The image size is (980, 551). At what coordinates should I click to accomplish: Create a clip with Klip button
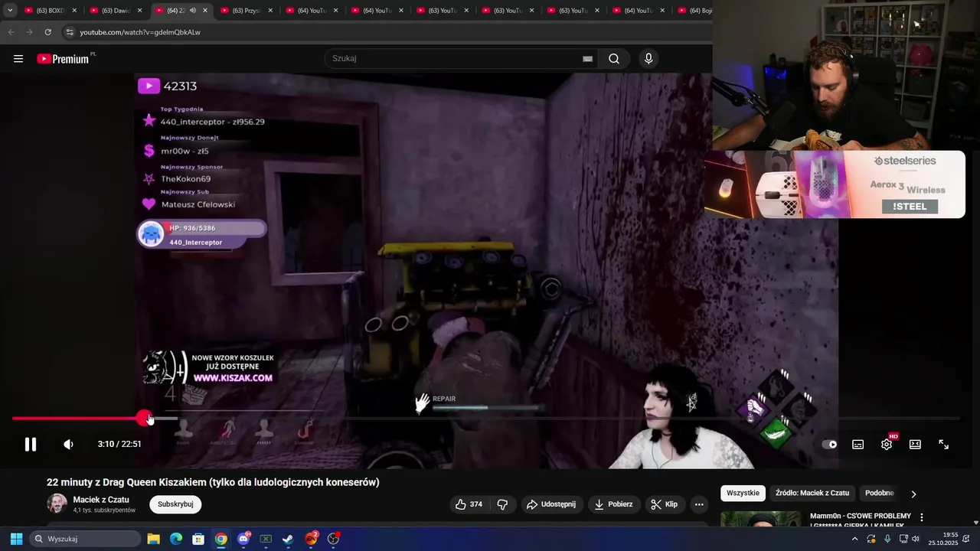click(x=665, y=504)
